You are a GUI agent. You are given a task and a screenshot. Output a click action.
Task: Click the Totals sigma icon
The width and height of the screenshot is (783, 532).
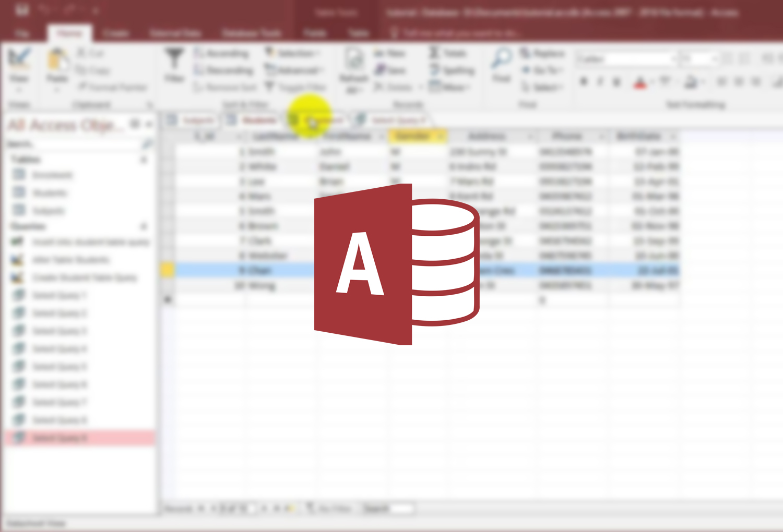[434, 53]
